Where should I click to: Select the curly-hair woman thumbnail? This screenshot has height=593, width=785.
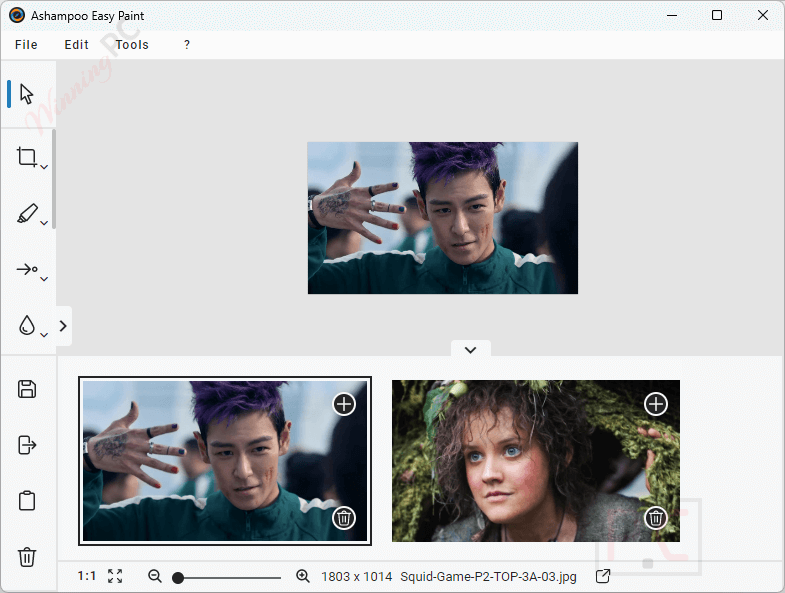click(536, 461)
